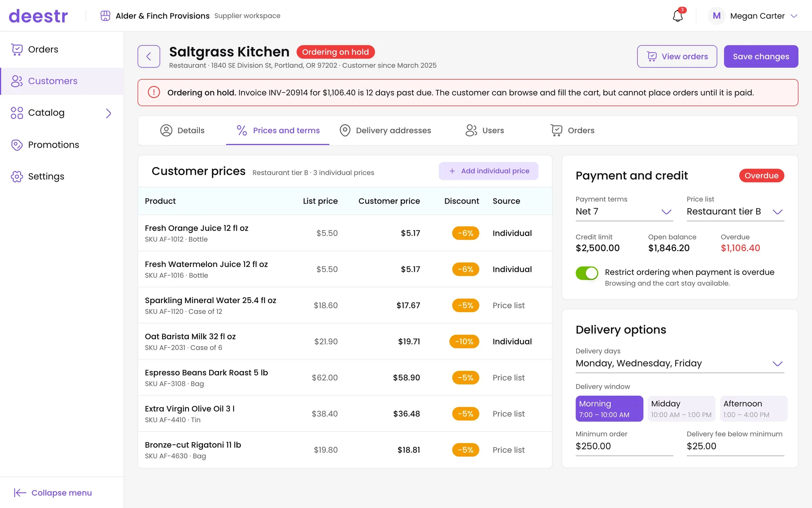This screenshot has width=812, height=508.
Task: Click the supplier workspace store icon
Action: [105, 16]
